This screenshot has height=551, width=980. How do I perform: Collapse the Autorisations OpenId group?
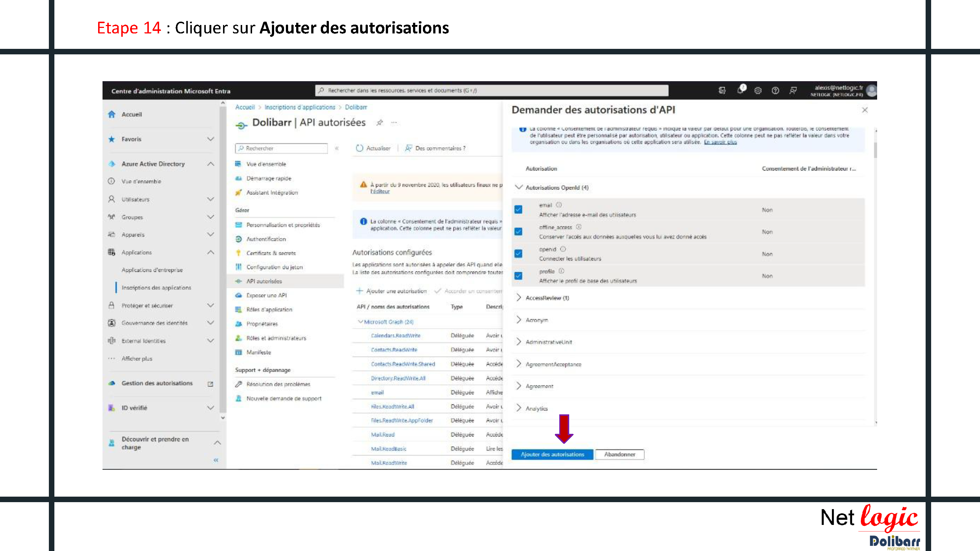(x=518, y=187)
